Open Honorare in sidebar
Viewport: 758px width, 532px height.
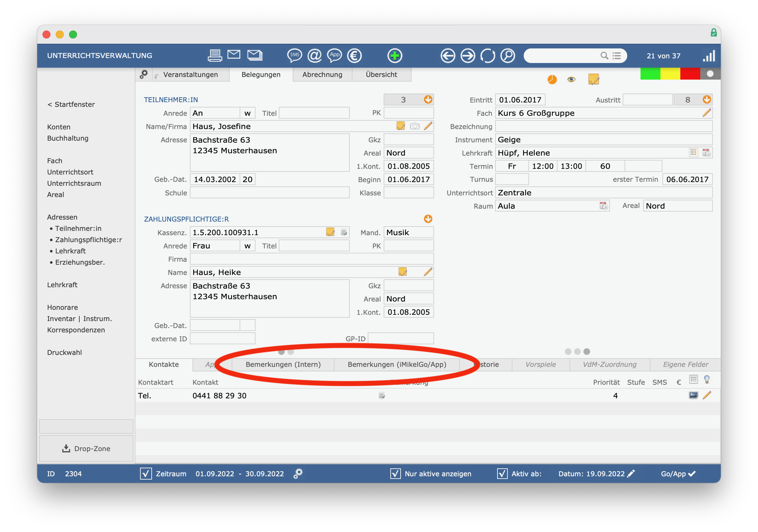[62, 307]
